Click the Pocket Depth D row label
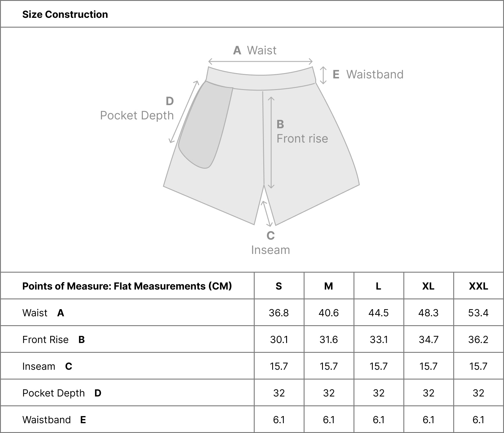 (62, 393)
